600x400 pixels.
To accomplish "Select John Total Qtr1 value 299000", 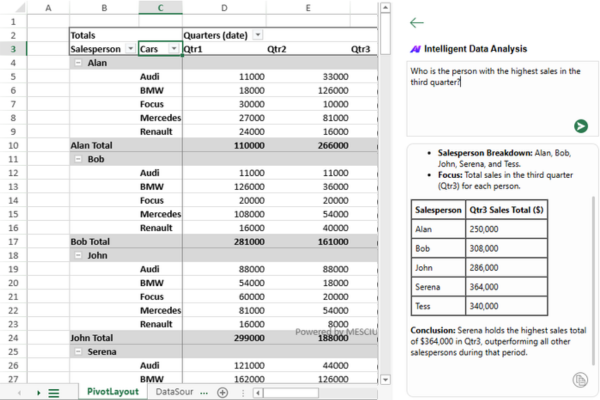I will click(x=224, y=338).
